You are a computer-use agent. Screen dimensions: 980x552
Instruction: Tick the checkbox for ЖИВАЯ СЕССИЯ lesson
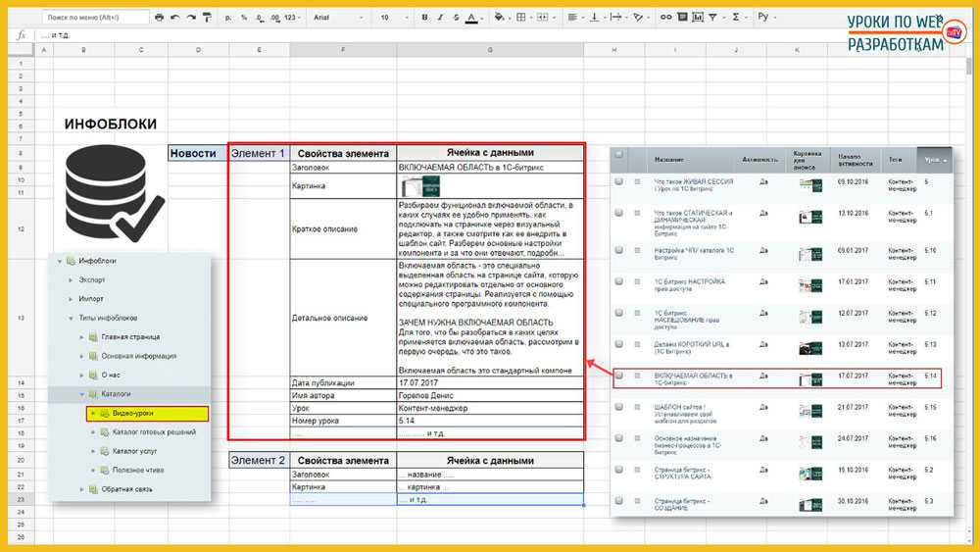[618, 182]
